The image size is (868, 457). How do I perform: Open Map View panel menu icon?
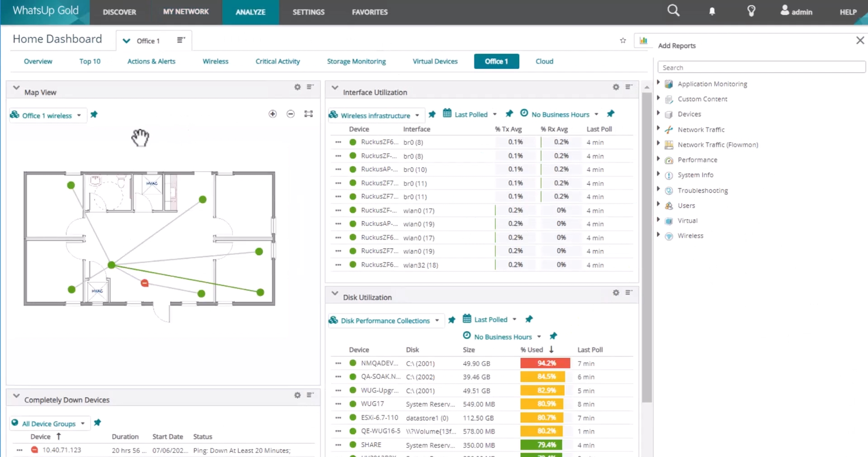(x=310, y=87)
